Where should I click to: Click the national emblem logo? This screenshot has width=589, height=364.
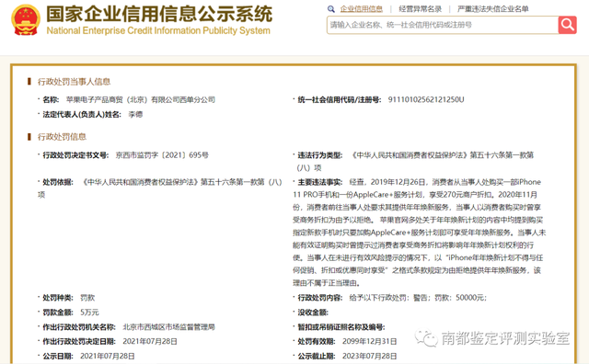26,20
